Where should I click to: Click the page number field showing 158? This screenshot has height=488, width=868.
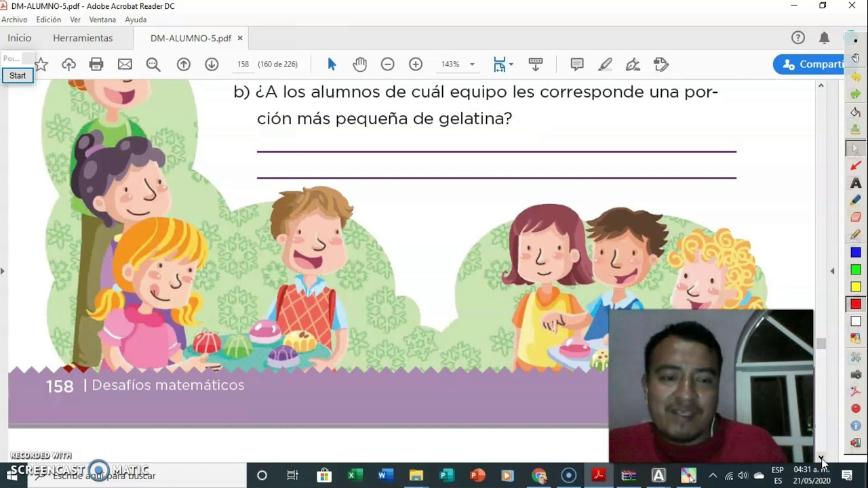pyautogui.click(x=243, y=64)
